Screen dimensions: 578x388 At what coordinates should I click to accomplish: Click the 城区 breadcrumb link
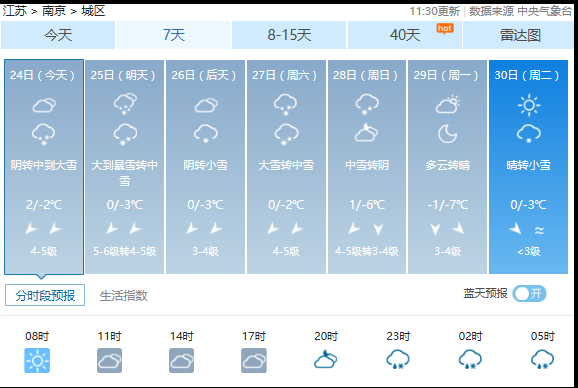pos(93,11)
